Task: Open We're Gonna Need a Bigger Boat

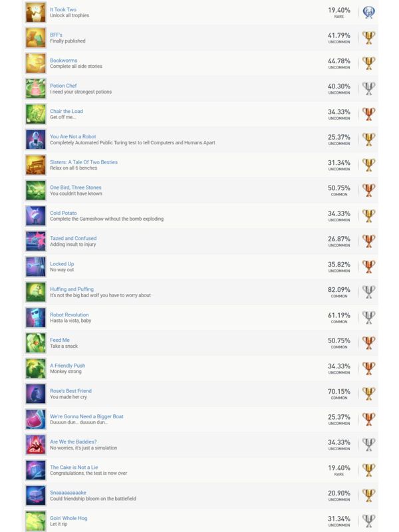Action: (86, 416)
